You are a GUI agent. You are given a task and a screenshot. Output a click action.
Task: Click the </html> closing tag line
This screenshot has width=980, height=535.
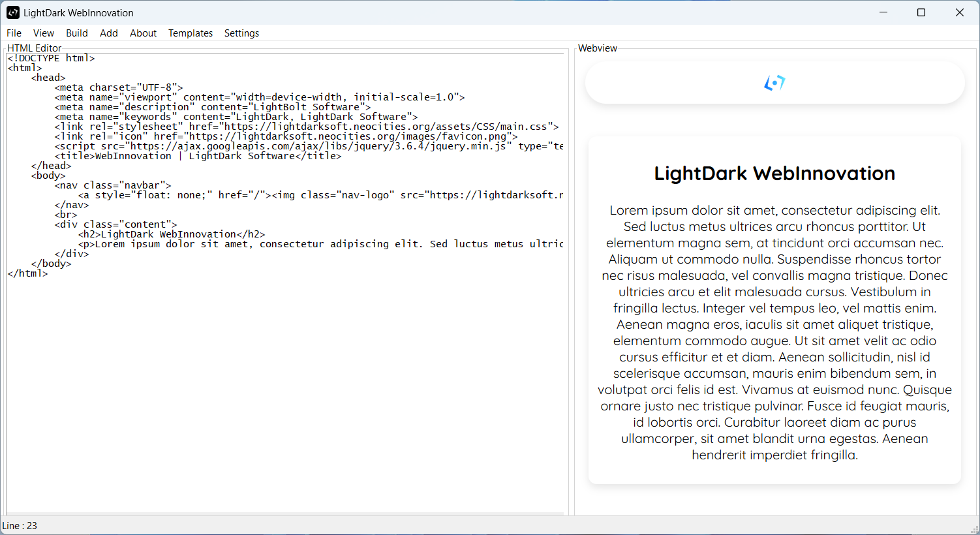click(28, 273)
